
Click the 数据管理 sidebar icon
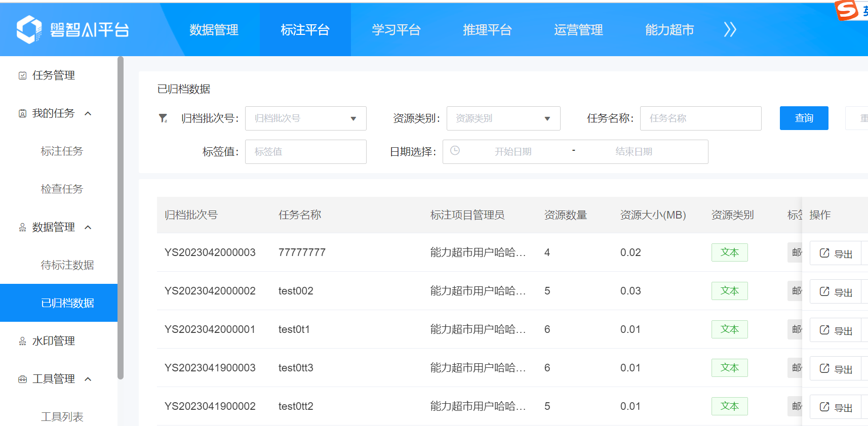[22, 227]
